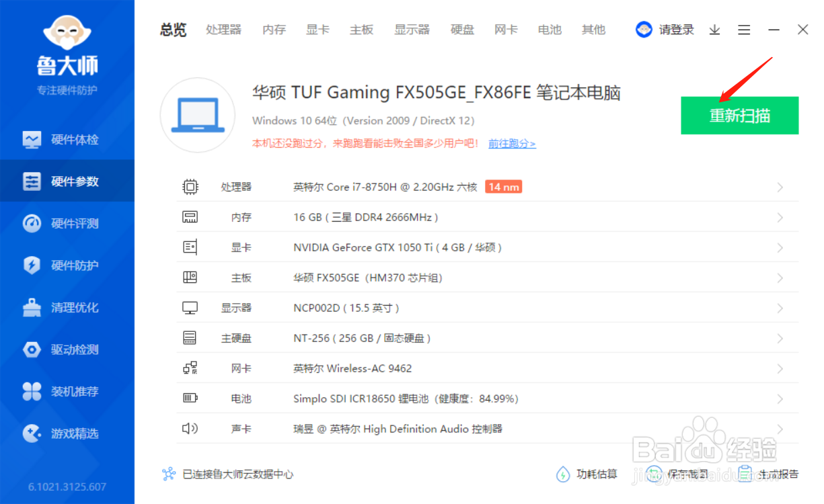Switch to the 内存 tab
824x504 pixels.
[x=274, y=30]
